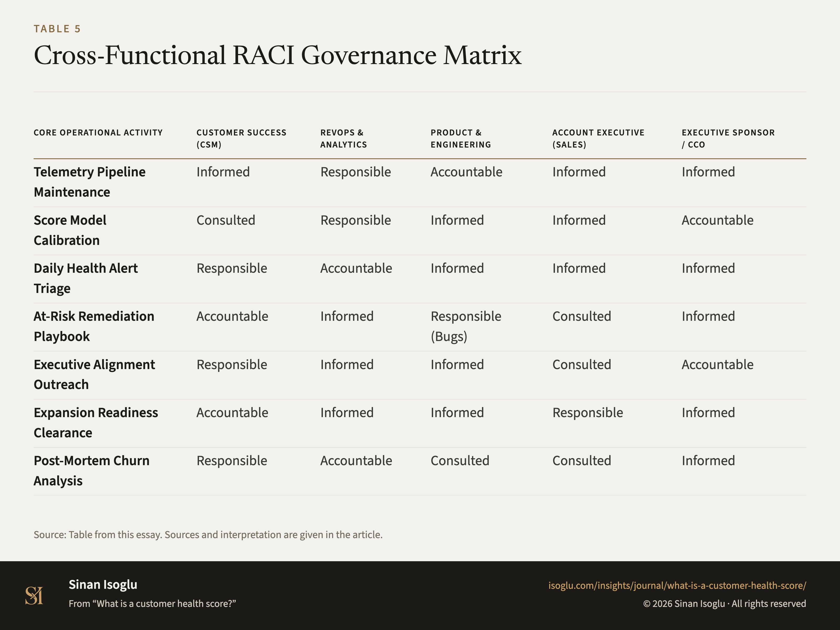Viewport: 840px width, 630px height.
Task: Select the Executive Alignment Outreach row label
Action: tap(94, 374)
